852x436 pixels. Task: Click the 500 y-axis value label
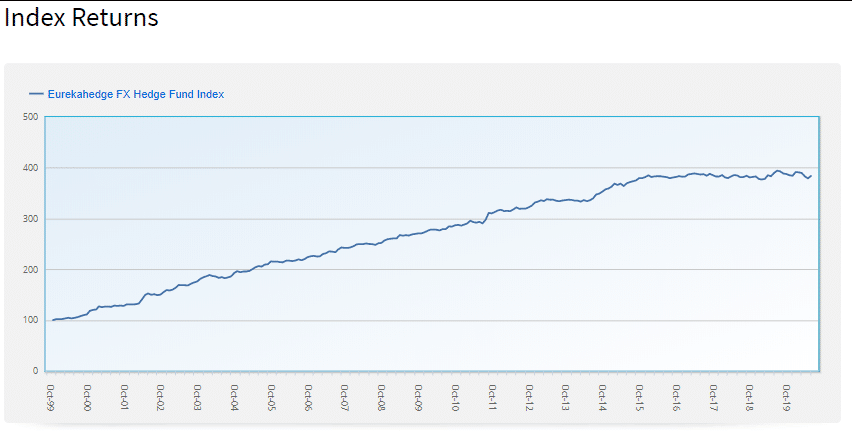click(x=30, y=117)
